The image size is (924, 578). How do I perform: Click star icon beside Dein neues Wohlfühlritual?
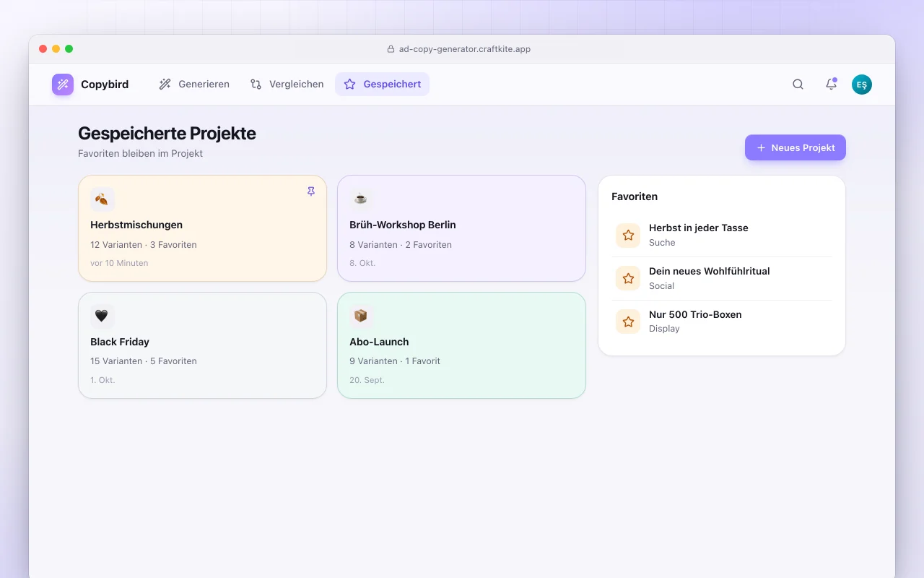(x=628, y=278)
